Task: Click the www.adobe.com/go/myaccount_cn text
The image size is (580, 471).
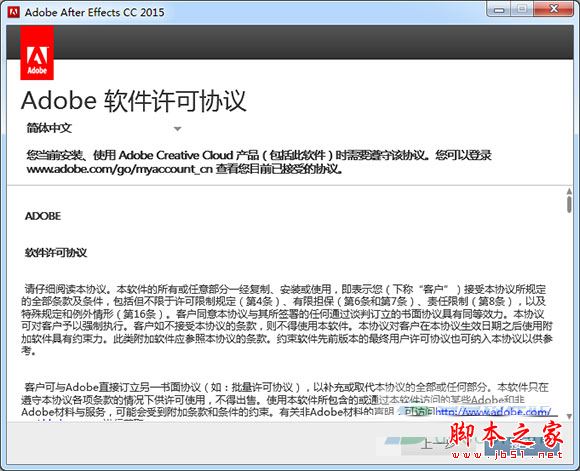Action: [x=120, y=169]
